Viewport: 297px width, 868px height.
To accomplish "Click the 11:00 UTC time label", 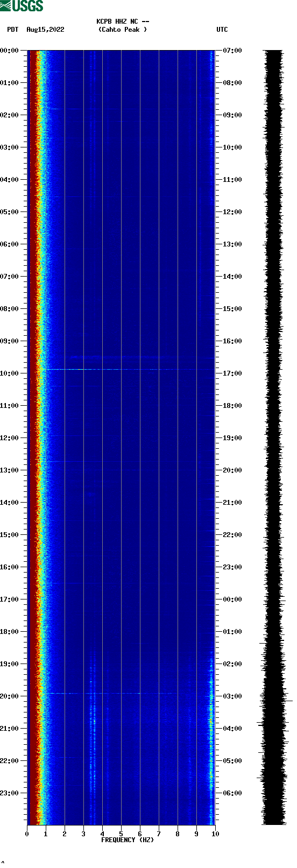I will coord(232,180).
